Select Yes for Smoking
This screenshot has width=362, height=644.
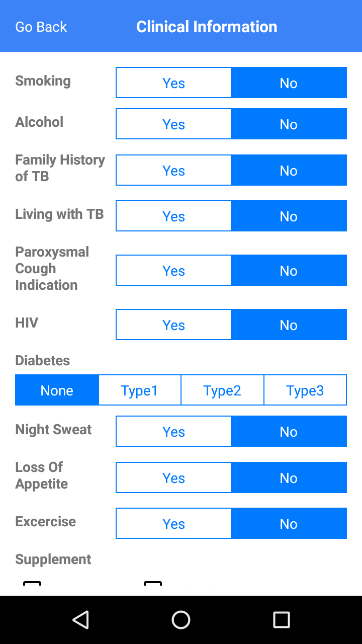click(x=173, y=83)
